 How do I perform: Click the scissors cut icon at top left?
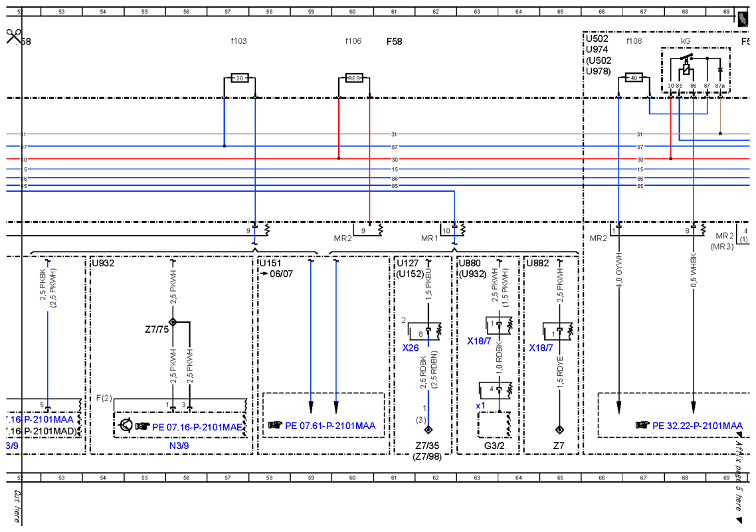point(13,36)
